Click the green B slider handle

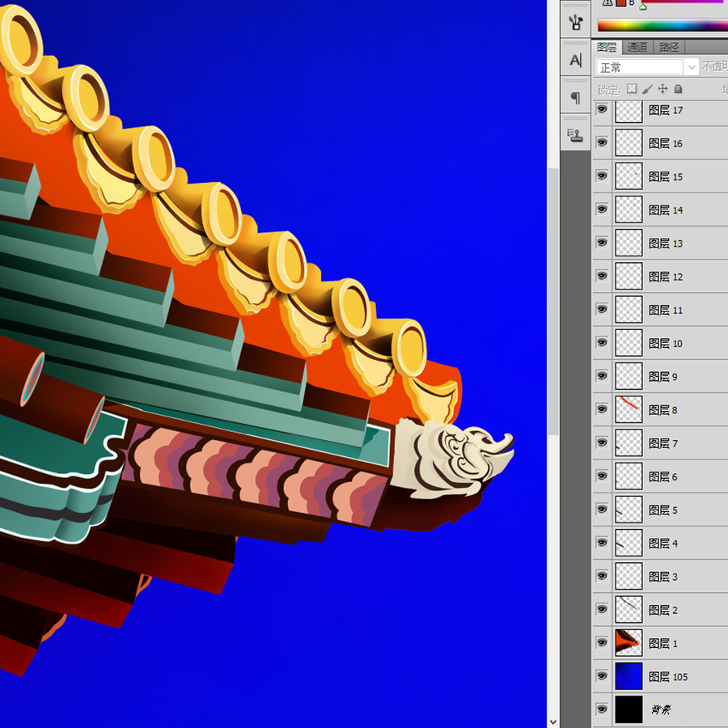tap(643, 6)
